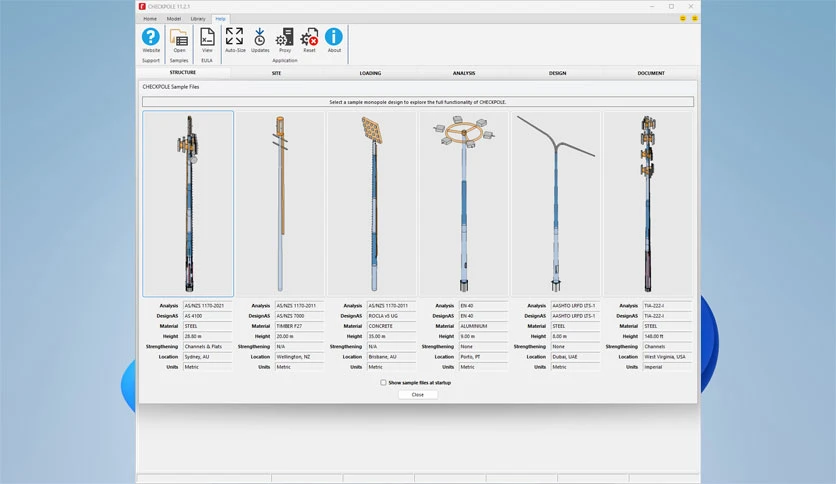Select the Help ribbon tab
Viewport: 836px width, 484px height.
[x=220, y=19]
